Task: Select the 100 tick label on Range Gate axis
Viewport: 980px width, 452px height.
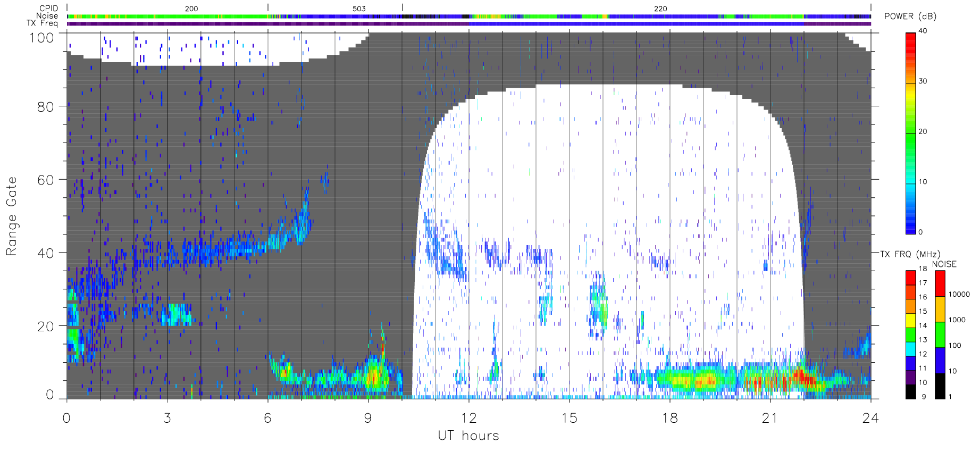Action: (41, 38)
